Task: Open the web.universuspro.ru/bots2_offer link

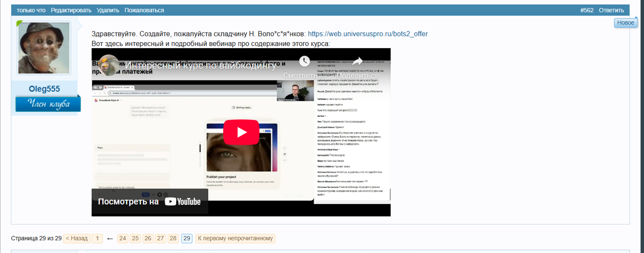Action: tap(368, 34)
